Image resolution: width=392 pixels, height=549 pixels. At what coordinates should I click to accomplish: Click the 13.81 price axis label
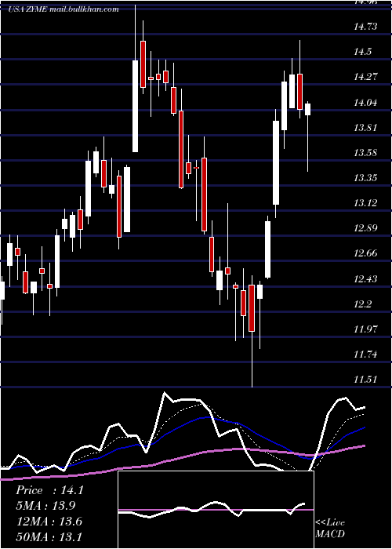(x=365, y=127)
